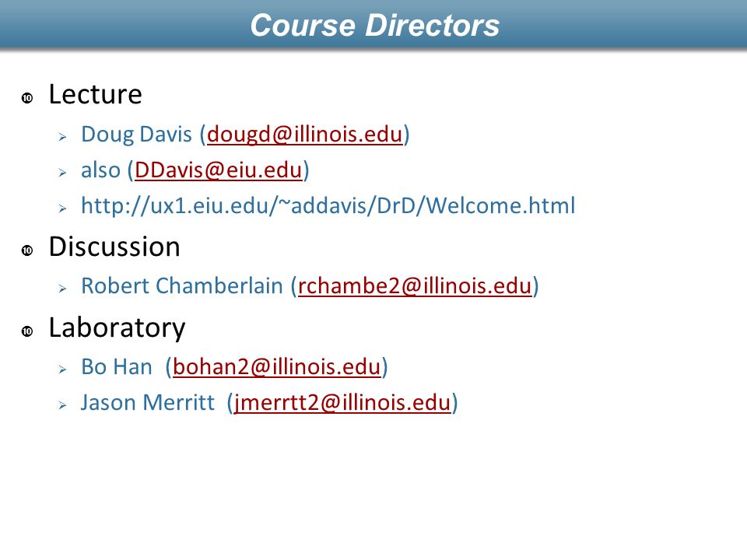Open the dougd@illinois.edu email link

[x=305, y=135]
